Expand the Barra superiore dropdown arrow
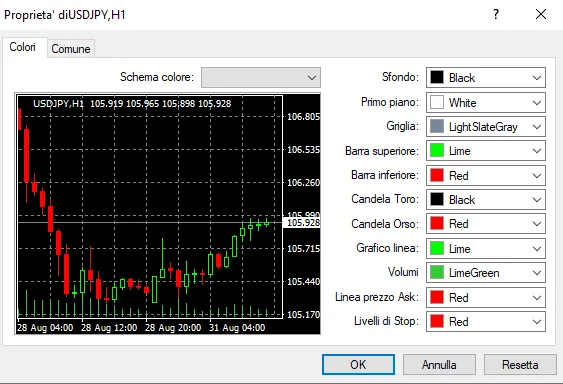563x384 pixels. 537,151
